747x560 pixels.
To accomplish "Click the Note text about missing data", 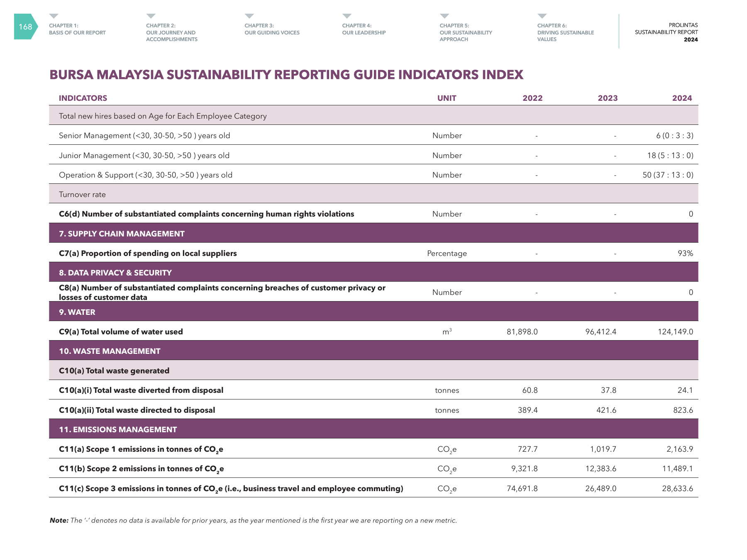I will pos(253,521).
